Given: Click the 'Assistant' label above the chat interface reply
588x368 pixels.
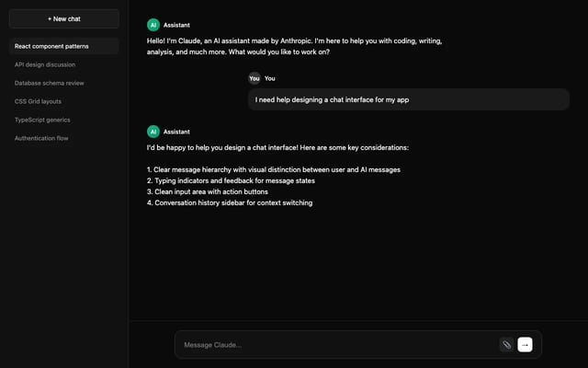Looking at the screenshot, I should tap(176, 132).
